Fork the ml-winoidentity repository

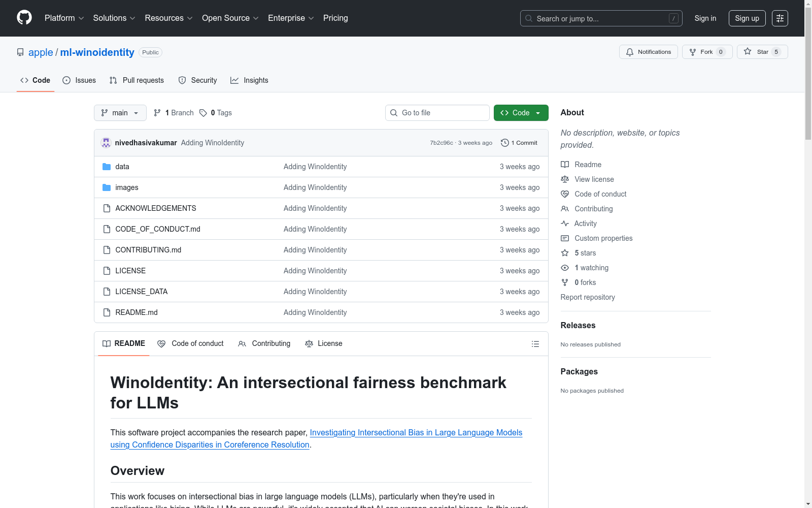pyautogui.click(x=707, y=52)
